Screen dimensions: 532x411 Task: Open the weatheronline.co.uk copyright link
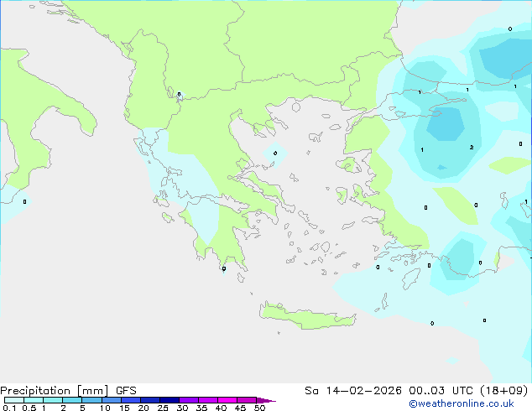[x=462, y=403]
